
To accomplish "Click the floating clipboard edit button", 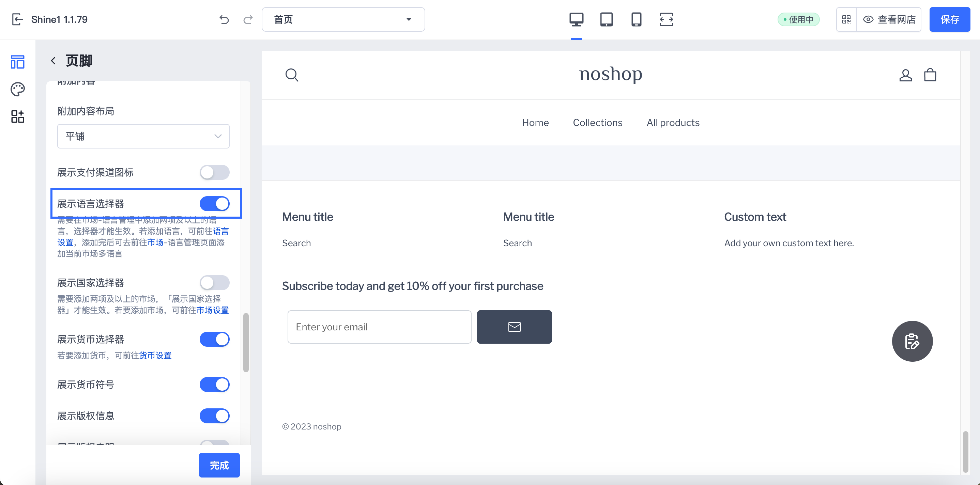I will click(912, 341).
